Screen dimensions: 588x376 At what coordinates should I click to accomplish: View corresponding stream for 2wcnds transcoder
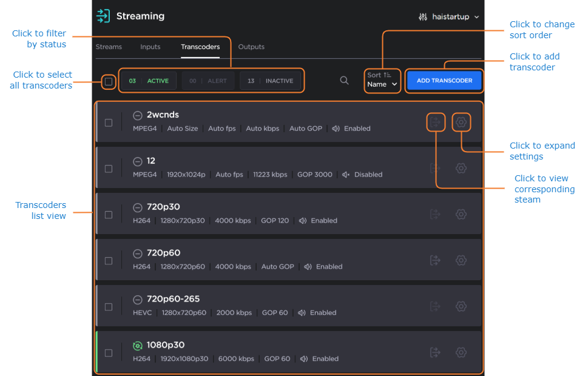click(x=435, y=123)
